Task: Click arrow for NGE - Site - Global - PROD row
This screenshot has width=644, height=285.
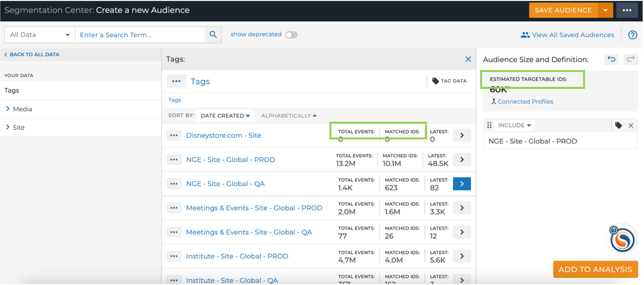Action: tap(462, 160)
